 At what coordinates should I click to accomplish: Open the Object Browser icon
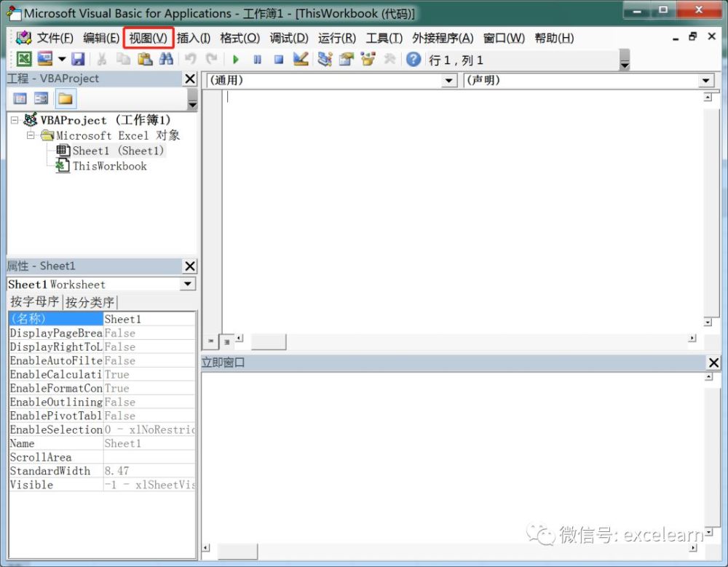tap(368, 59)
